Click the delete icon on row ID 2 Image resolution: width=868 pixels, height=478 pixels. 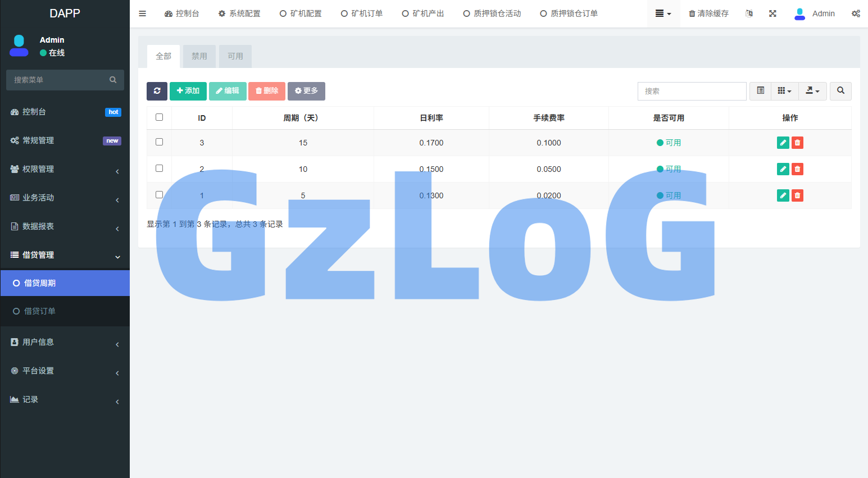(x=797, y=169)
